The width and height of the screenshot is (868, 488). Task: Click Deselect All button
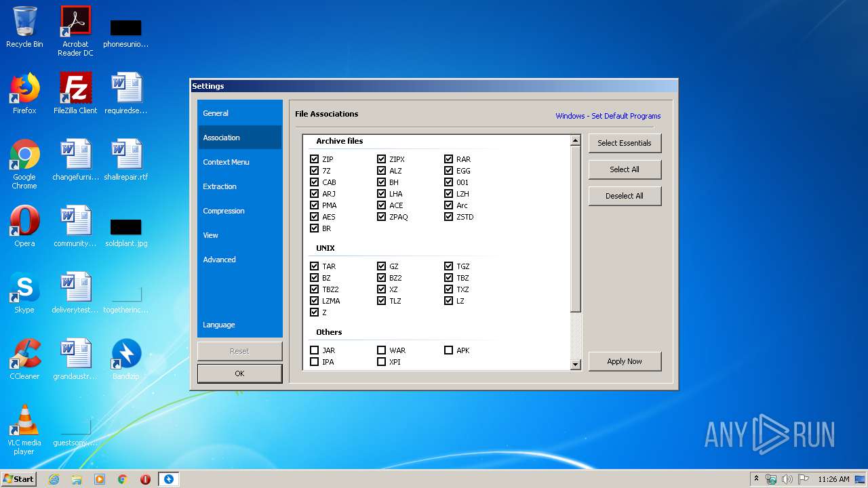pyautogui.click(x=625, y=196)
